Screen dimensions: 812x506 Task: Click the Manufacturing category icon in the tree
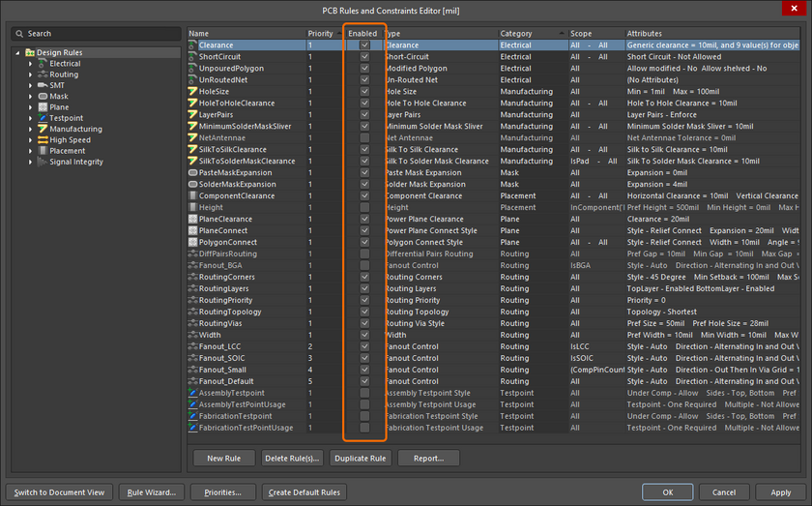tap(43, 129)
